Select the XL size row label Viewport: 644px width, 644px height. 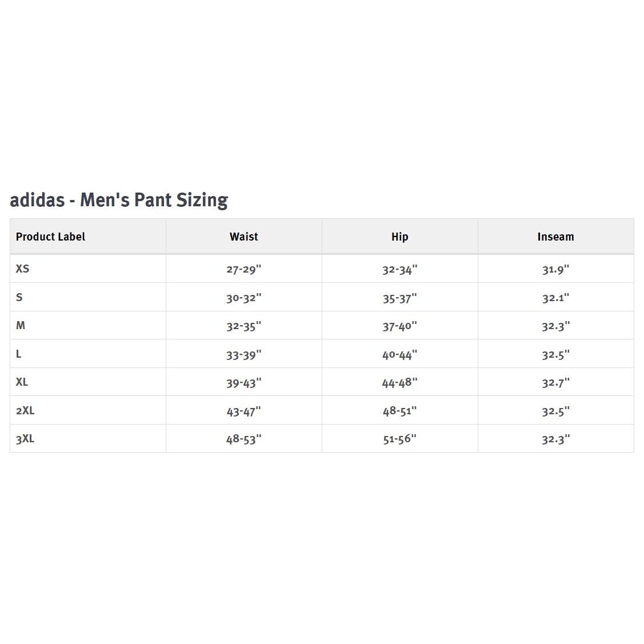(x=22, y=382)
